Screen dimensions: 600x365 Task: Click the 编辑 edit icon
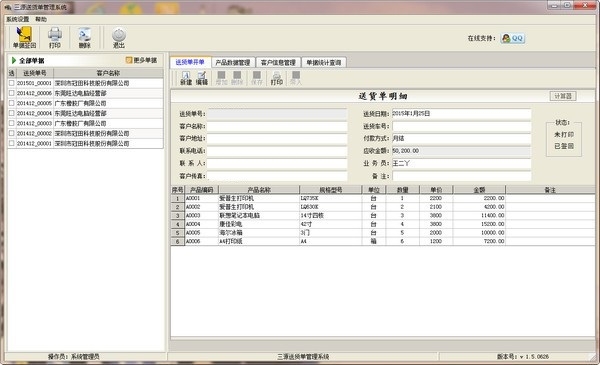pos(202,78)
